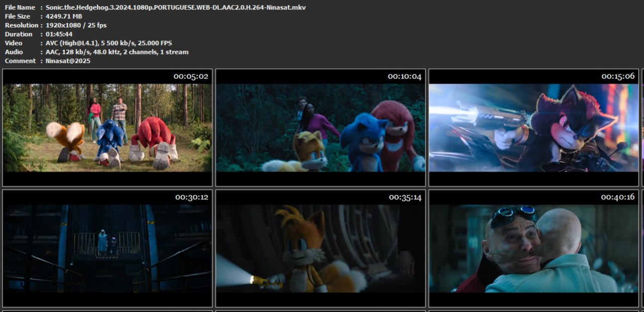
Task: Click the duration value 01:45:44
Action: click(59, 34)
